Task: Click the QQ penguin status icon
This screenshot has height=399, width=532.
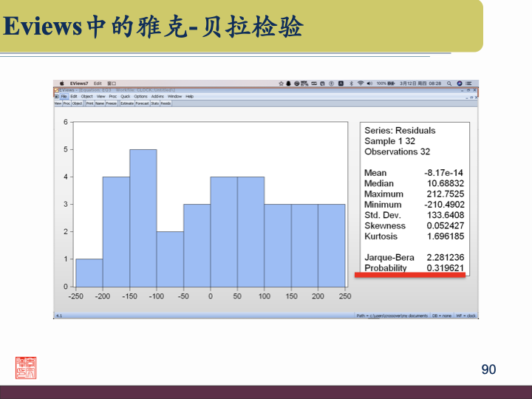Action: (x=288, y=83)
